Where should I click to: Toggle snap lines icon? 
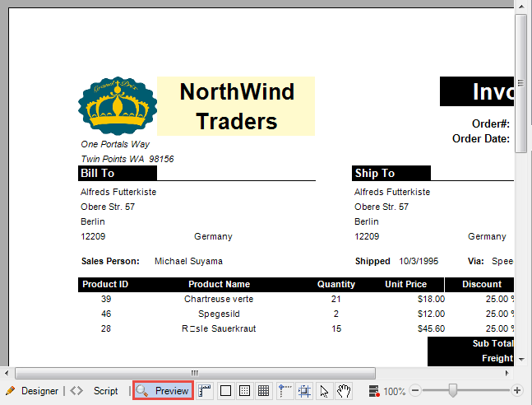click(285, 391)
